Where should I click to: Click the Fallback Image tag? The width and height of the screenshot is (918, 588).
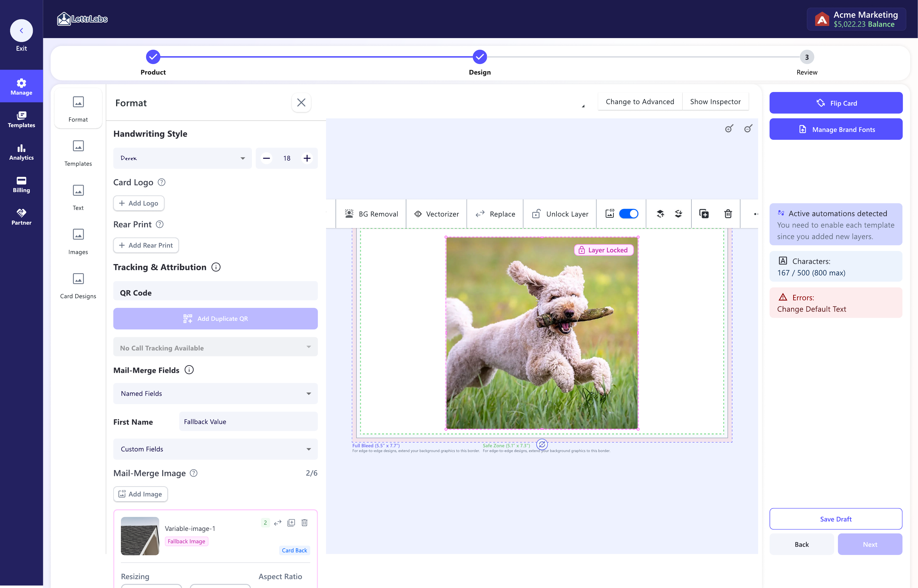coord(186,541)
